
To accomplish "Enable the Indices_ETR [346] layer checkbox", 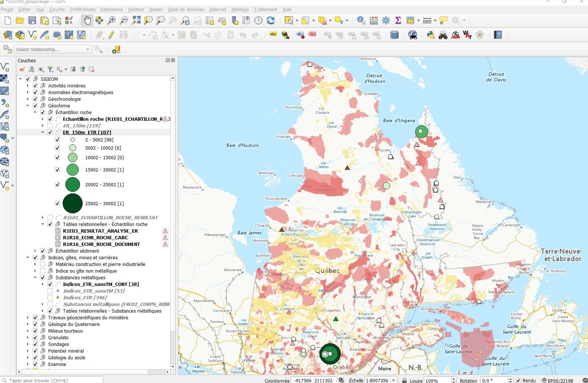I will coord(50,297).
